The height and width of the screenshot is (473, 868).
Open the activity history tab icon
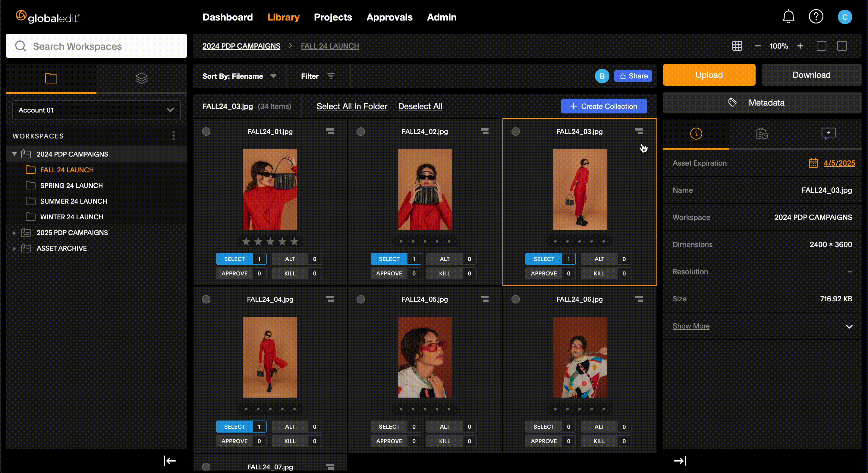(x=762, y=134)
